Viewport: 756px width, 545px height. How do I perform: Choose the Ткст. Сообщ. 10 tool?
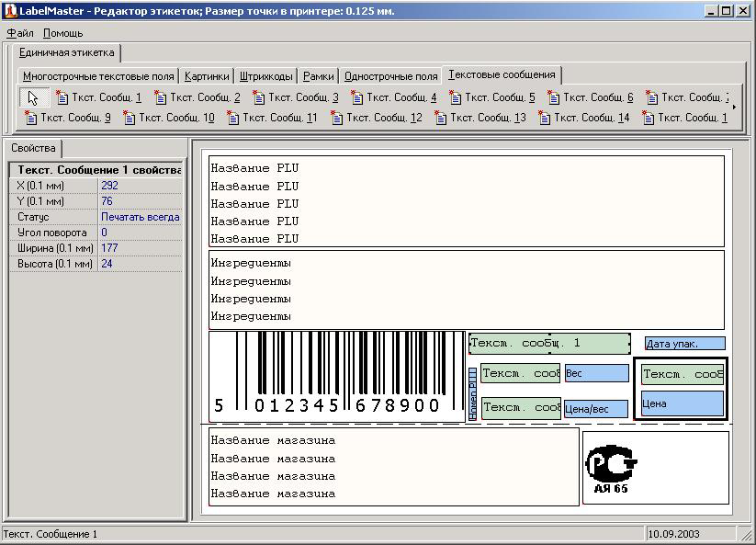pyautogui.click(x=168, y=118)
